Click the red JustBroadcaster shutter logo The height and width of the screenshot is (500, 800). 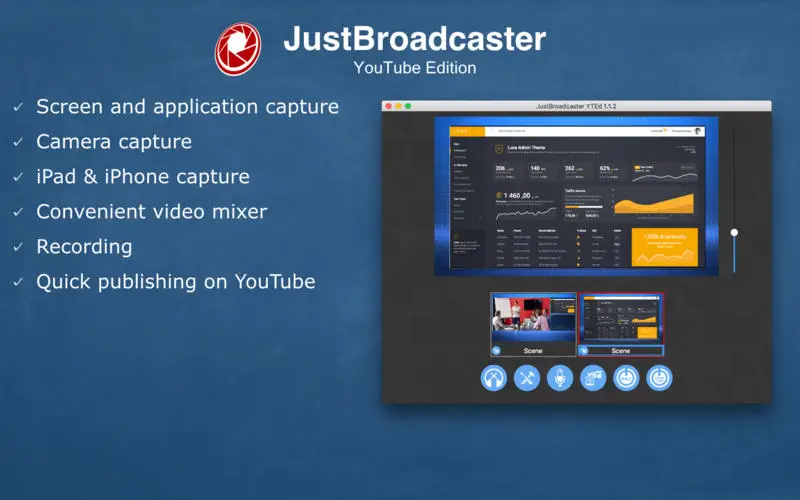(x=238, y=49)
